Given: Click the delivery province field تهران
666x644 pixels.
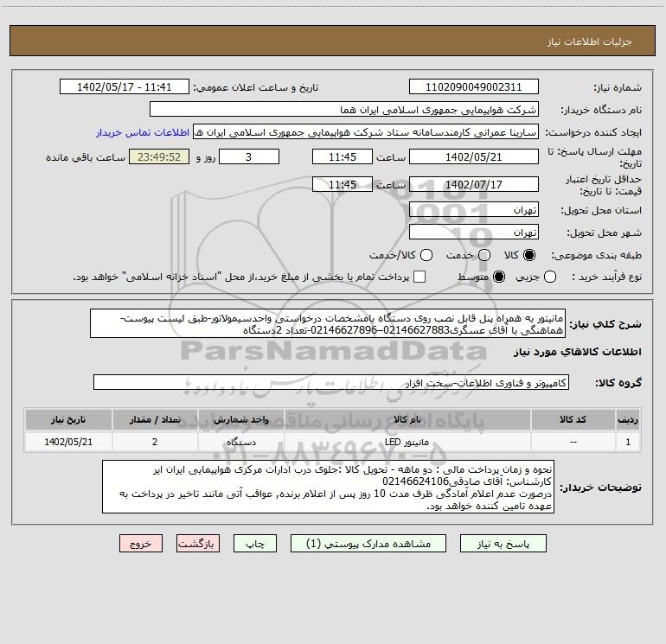Looking at the screenshot, I should (x=474, y=210).
